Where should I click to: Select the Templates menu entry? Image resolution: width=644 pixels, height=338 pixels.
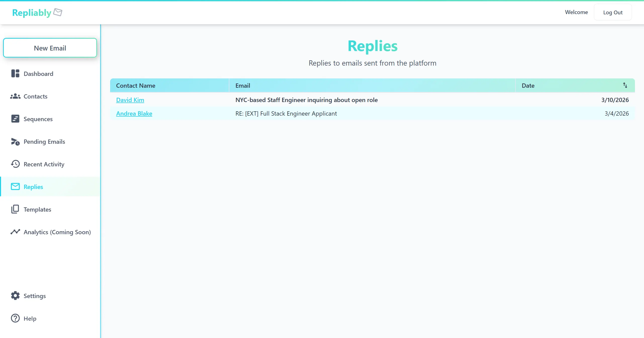[x=37, y=209]
